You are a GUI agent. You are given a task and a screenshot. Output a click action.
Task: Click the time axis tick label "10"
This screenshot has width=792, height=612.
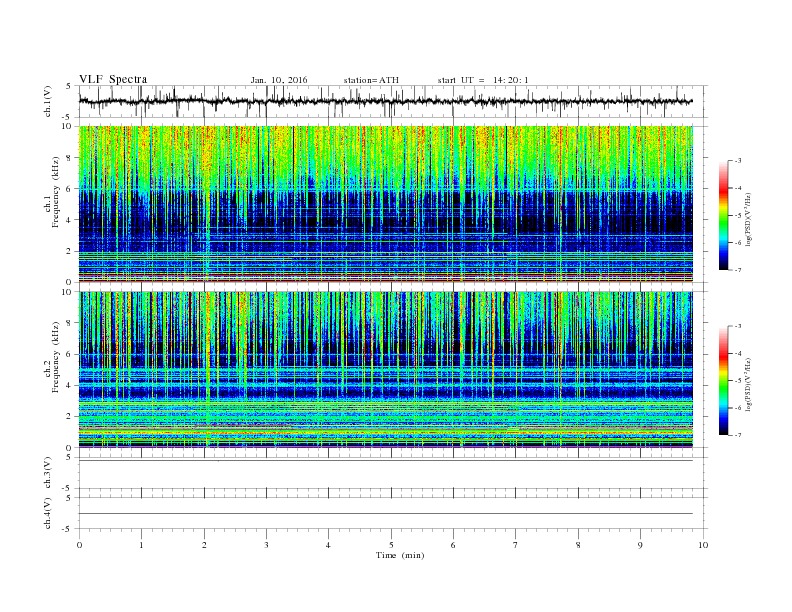[x=703, y=545]
